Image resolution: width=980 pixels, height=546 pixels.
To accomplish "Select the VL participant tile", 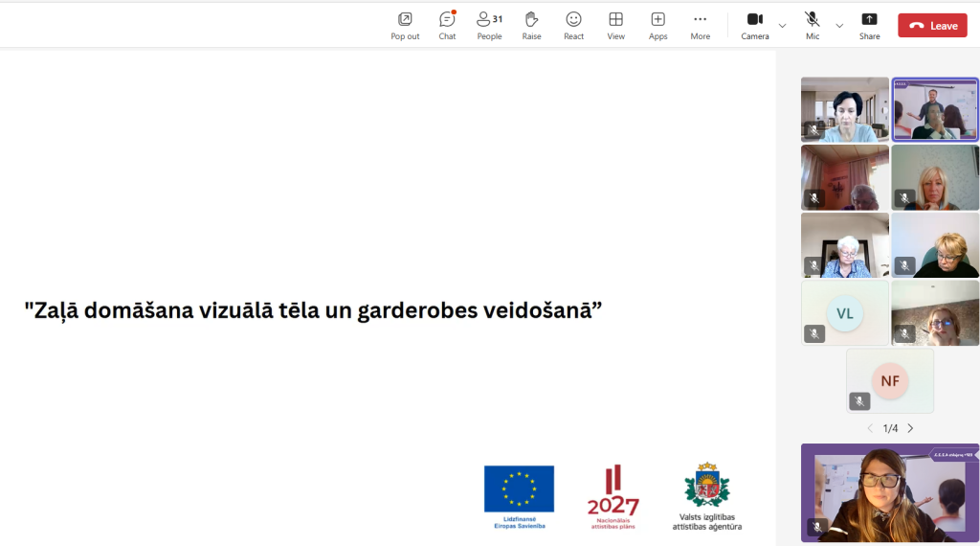I will point(844,313).
